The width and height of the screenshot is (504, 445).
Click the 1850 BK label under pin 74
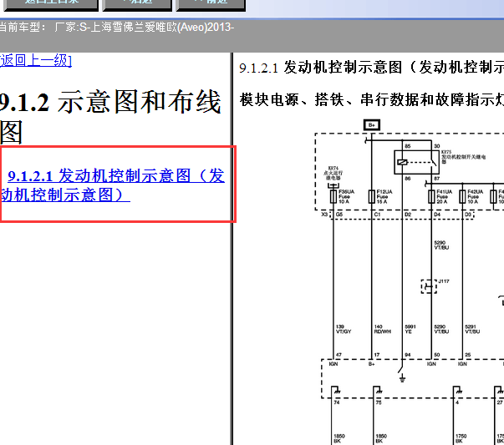point(339,438)
